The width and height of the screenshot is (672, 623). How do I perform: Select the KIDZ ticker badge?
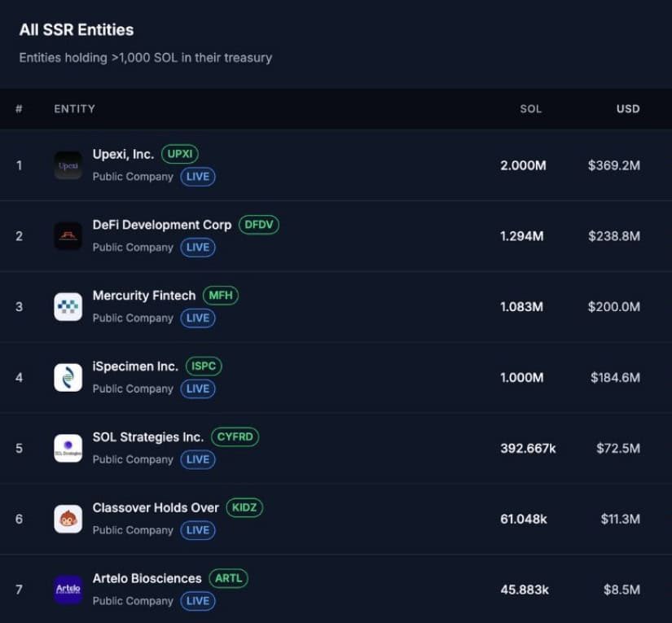pyautogui.click(x=244, y=507)
